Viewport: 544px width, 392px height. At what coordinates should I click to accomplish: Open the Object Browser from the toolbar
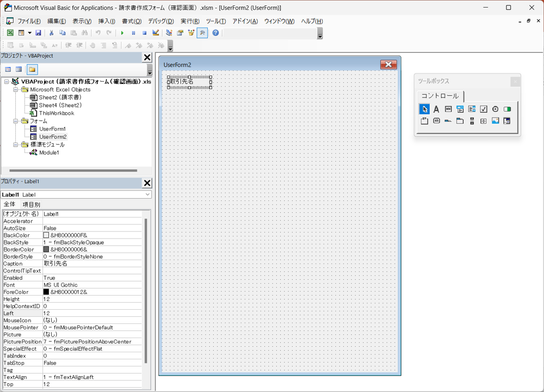[191, 33]
